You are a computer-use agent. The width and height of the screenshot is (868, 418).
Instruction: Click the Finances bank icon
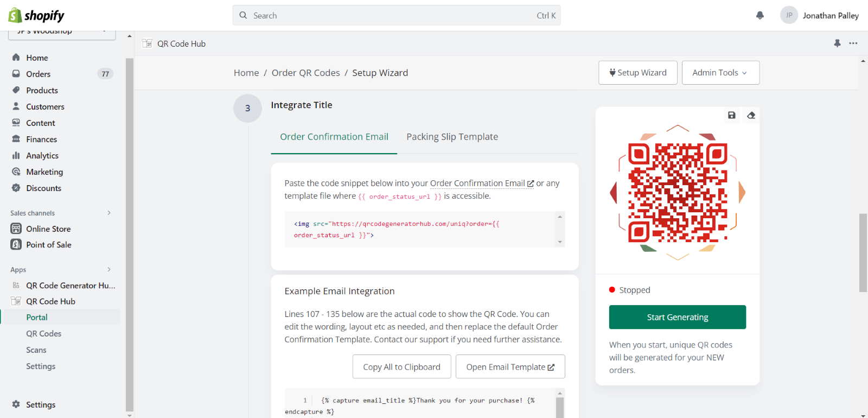(x=16, y=139)
